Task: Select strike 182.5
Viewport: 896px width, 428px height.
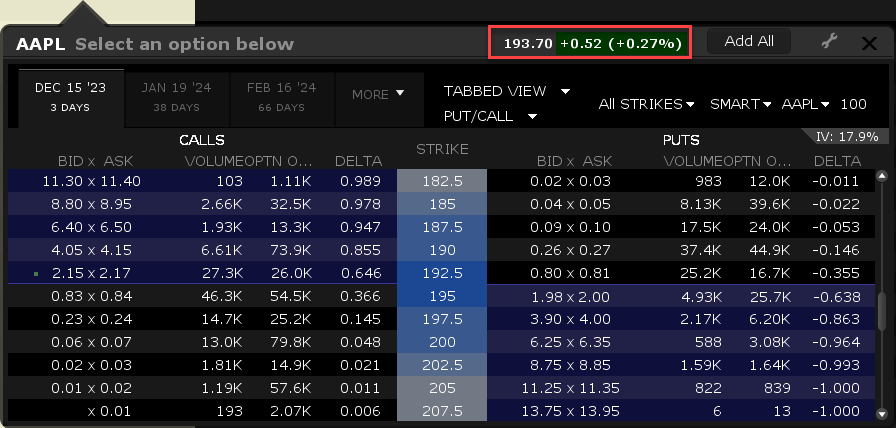Action: 442,181
